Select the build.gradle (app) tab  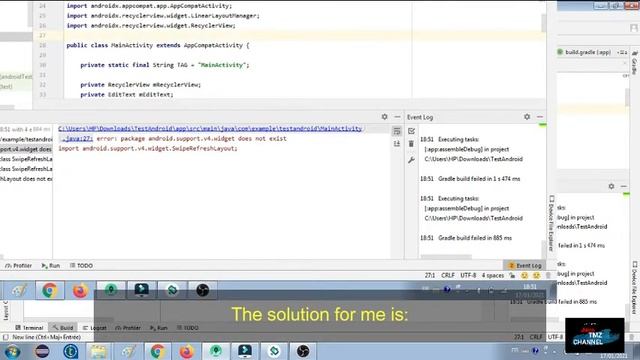click(588, 52)
